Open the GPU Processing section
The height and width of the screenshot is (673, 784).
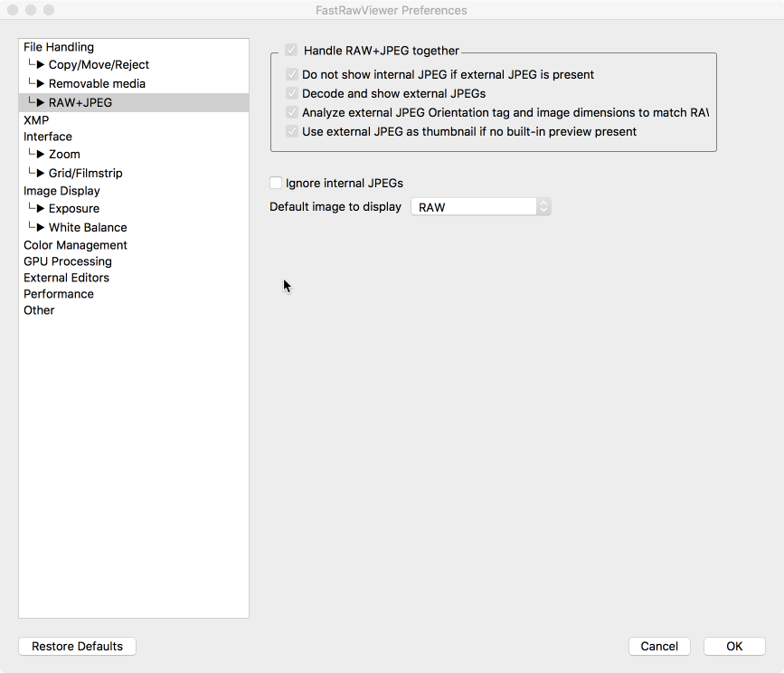point(68,261)
